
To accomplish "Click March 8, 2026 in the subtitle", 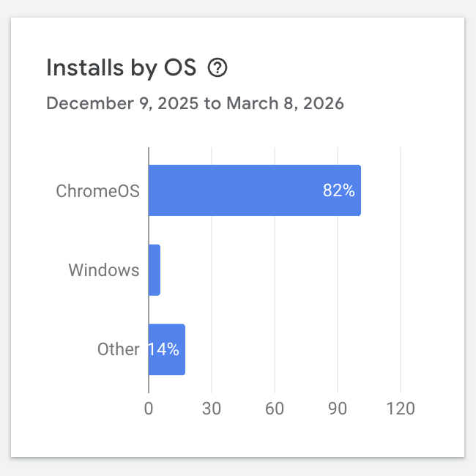I will tap(285, 103).
